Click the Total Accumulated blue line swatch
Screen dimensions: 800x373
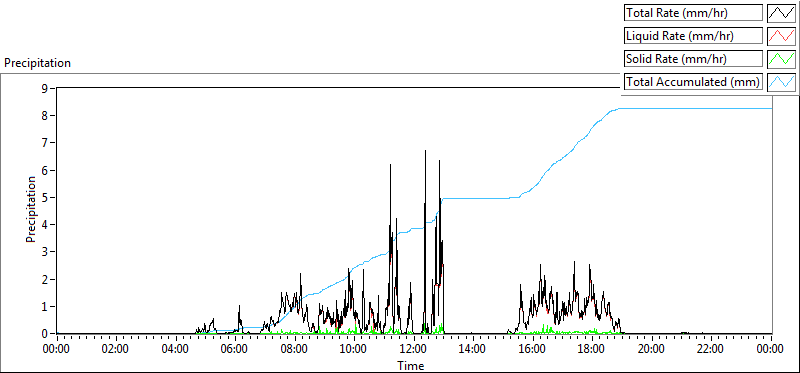pos(782,82)
